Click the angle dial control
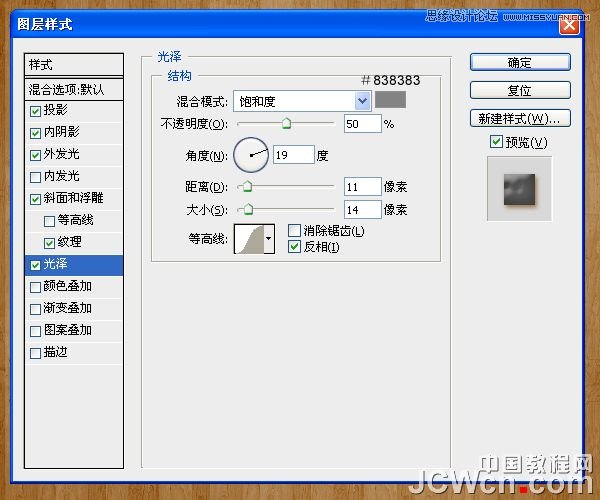The height and width of the screenshot is (500, 600). [x=251, y=155]
